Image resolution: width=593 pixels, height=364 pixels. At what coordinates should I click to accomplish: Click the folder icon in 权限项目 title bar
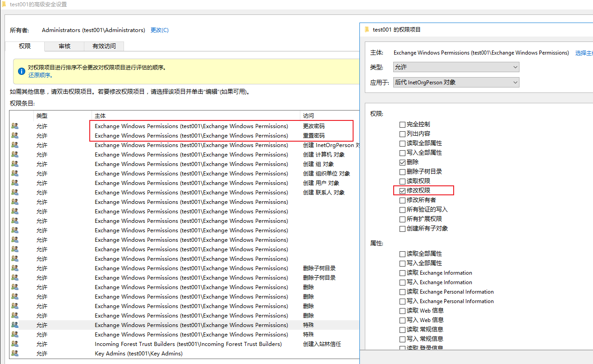point(366,29)
